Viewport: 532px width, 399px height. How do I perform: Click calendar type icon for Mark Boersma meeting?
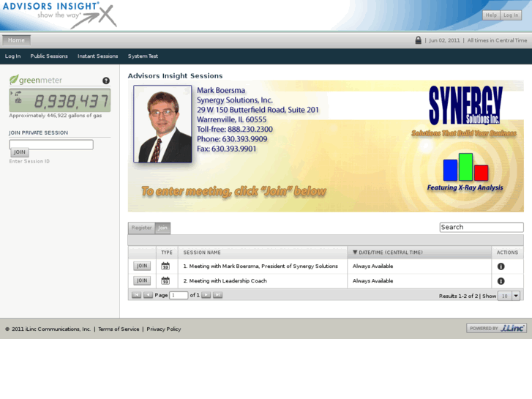(165, 266)
